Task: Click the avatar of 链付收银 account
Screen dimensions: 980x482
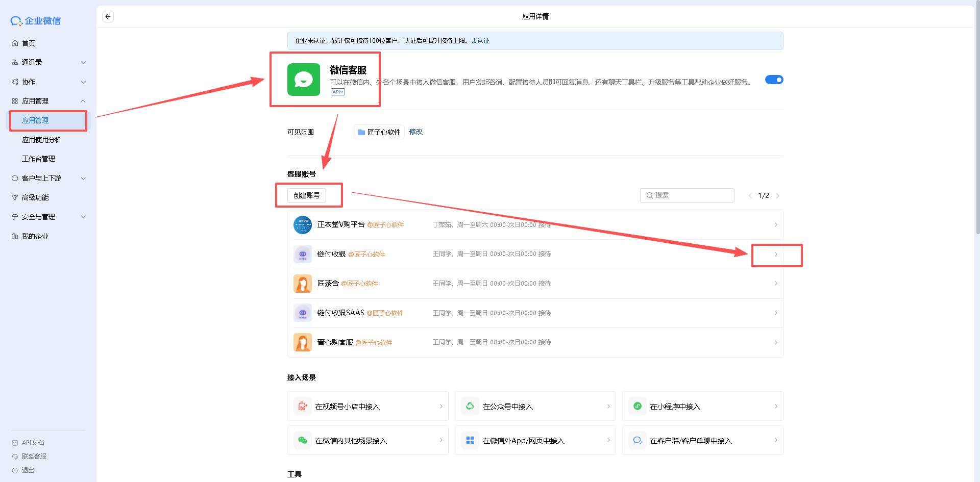Action: click(303, 254)
